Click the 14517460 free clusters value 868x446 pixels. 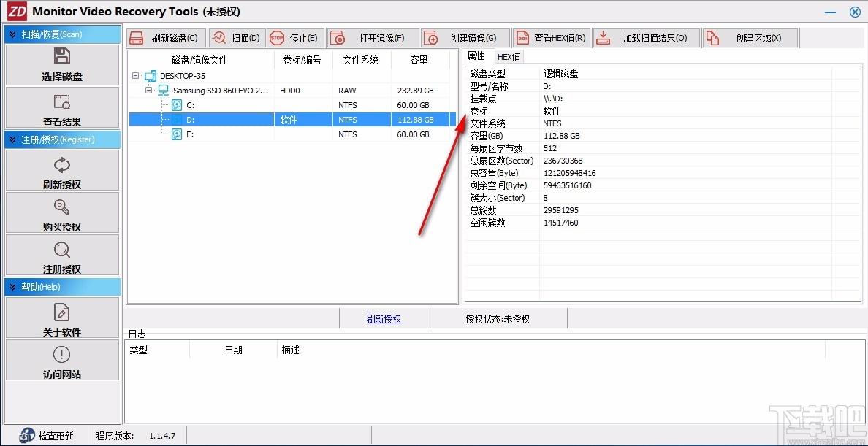click(561, 223)
